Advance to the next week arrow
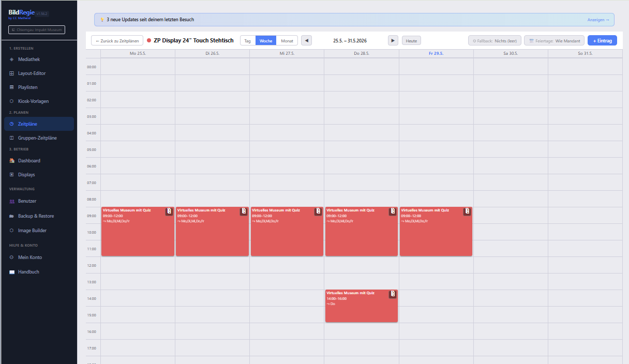Viewport: 629px width, 364px height. tap(393, 40)
